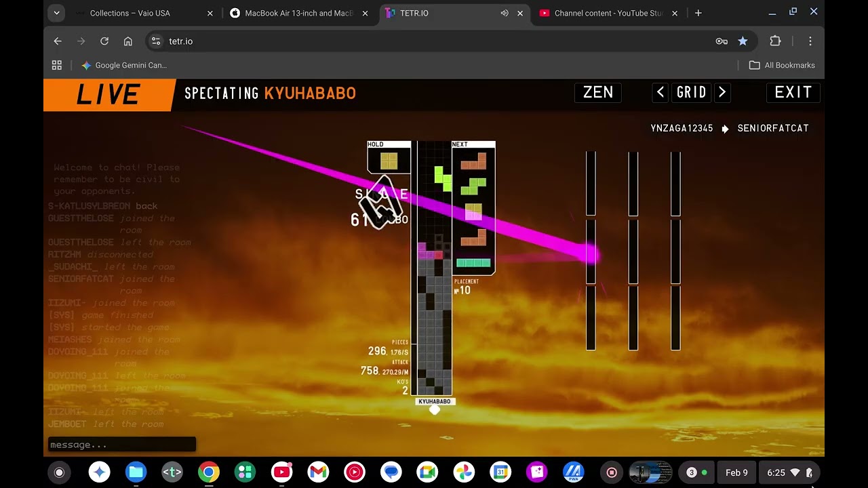
Task: Open the Text editor app on the shelf
Action: tap(172, 472)
